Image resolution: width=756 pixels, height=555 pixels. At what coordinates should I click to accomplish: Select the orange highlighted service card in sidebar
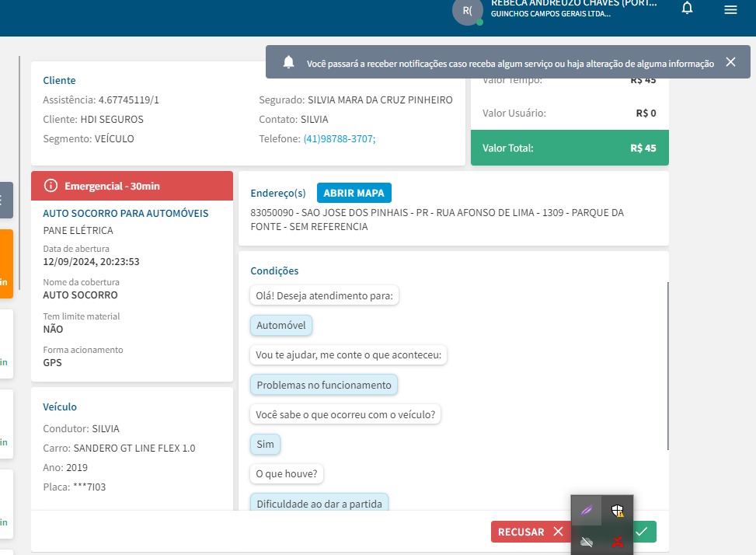tap(6, 264)
